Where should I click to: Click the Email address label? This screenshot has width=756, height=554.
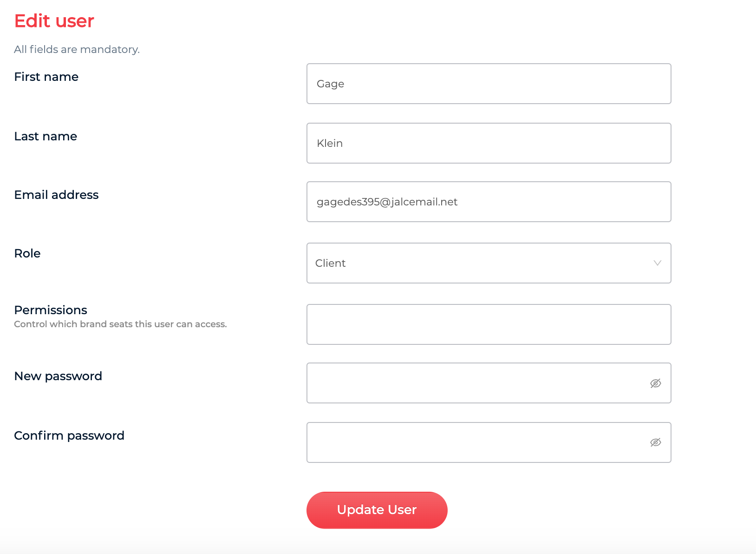click(57, 195)
